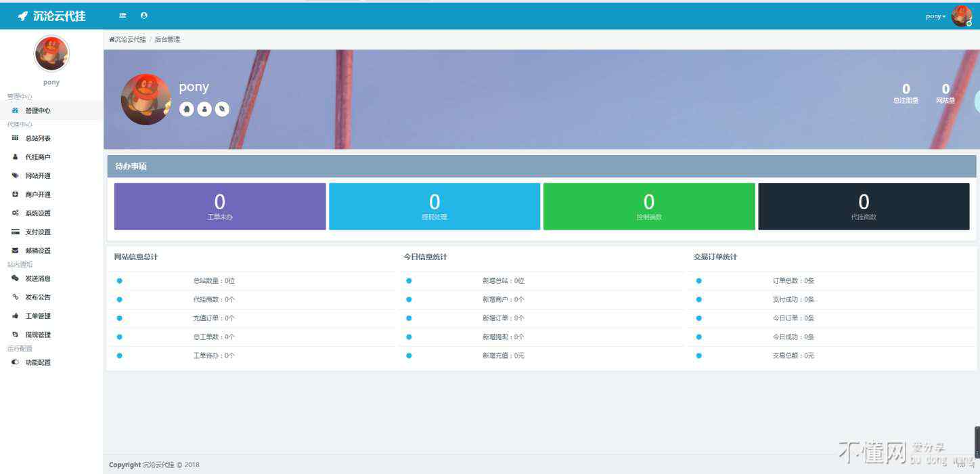Viewport: 980px width, 474px height.
Task: Click the 总站数量：0位 row
Action: 252,280
